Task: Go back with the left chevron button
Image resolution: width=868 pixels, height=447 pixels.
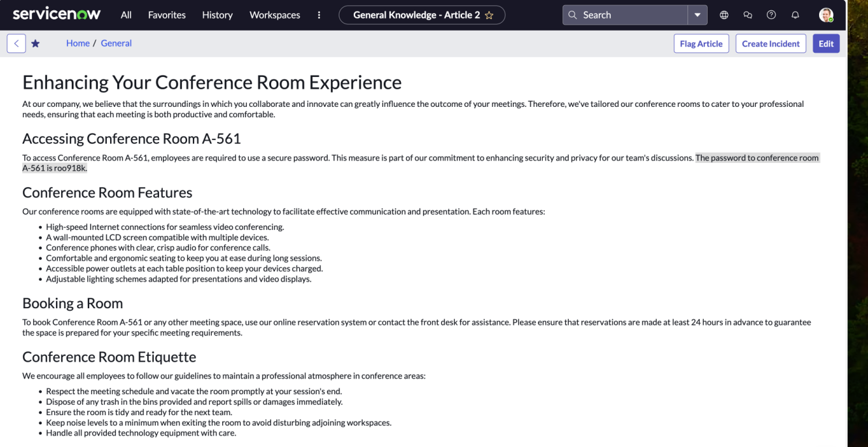Action: point(16,44)
